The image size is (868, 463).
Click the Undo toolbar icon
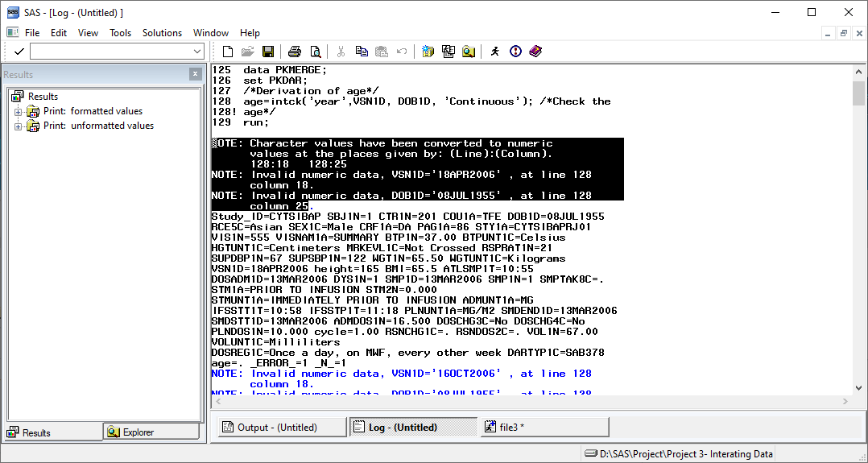pyautogui.click(x=402, y=52)
